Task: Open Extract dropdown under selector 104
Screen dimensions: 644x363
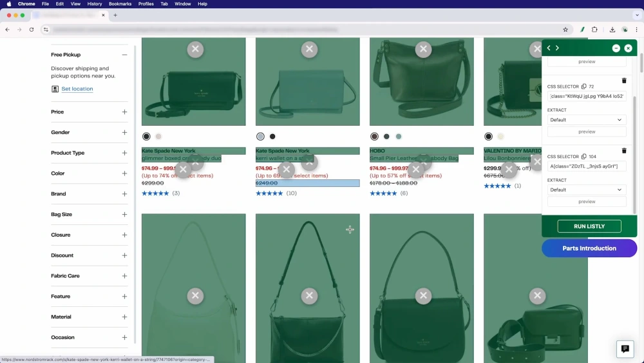Action: [587, 190]
